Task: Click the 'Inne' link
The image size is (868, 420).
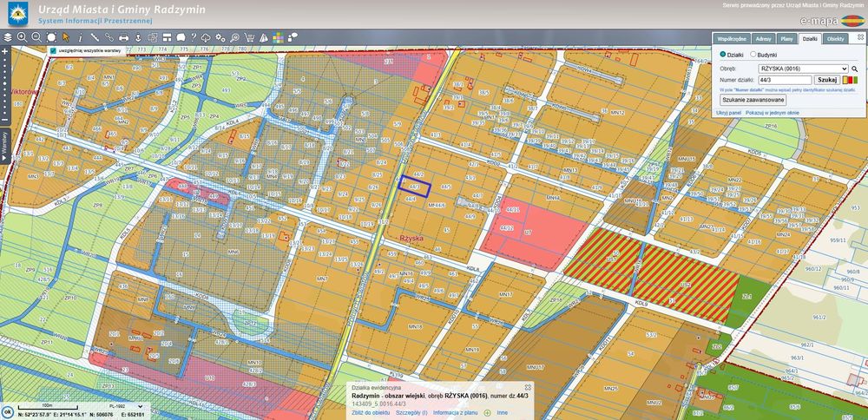Action: [x=502, y=413]
